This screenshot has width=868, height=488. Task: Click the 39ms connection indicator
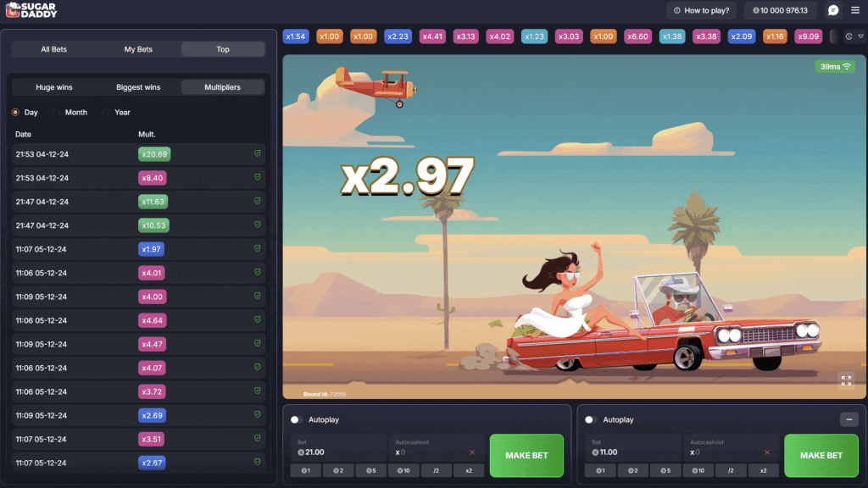(x=834, y=66)
